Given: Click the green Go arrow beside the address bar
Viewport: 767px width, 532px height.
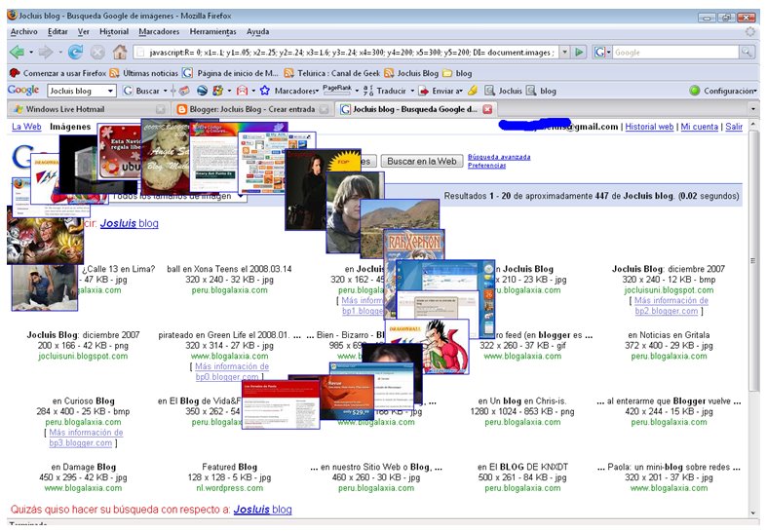Looking at the screenshot, I should click(579, 52).
